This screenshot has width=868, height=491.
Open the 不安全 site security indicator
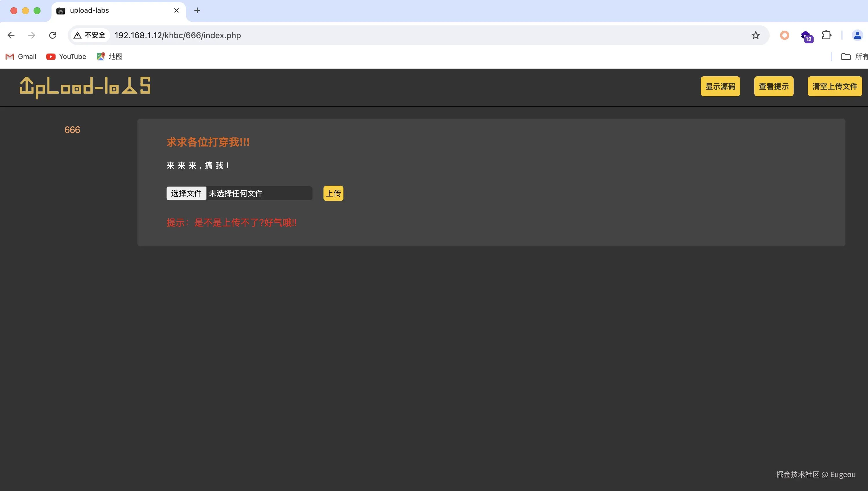coord(90,35)
